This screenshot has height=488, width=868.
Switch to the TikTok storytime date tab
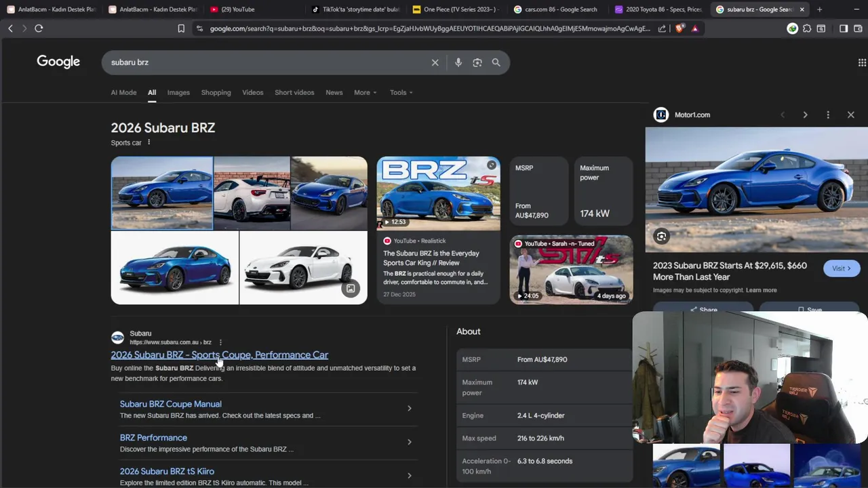(354, 9)
